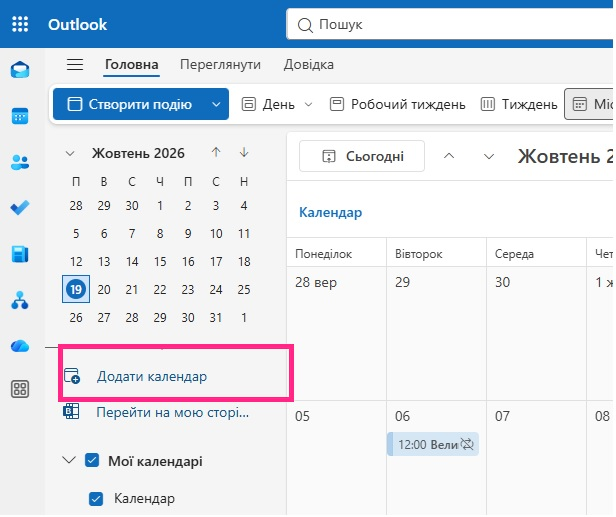Screen dimensions: 616x517
Task: Uncheck the Календар checkbox
Action: tap(96, 499)
